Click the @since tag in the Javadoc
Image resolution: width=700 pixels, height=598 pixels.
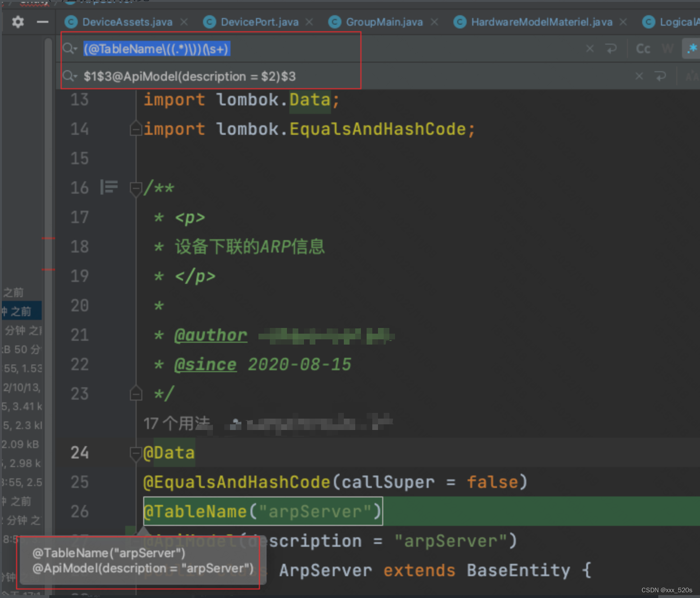click(205, 364)
